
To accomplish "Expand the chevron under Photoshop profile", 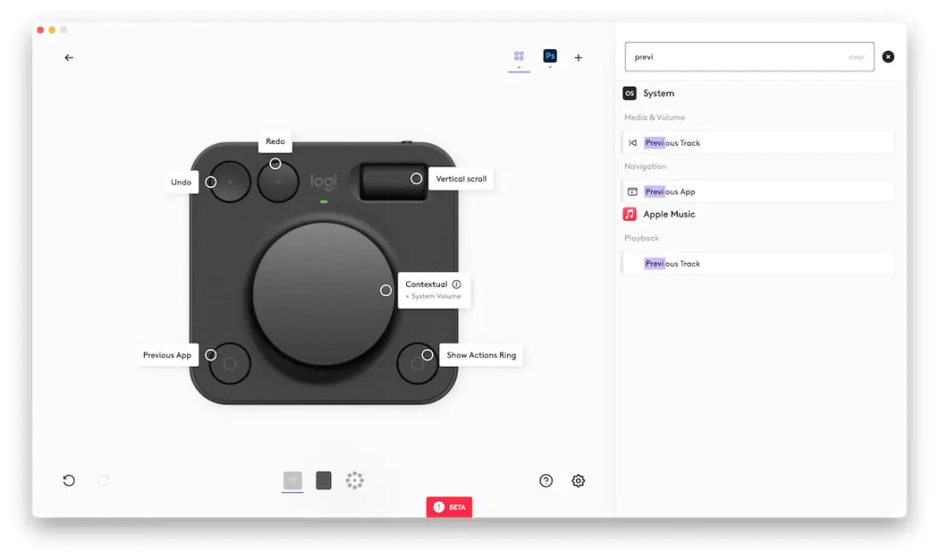I will click(550, 67).
